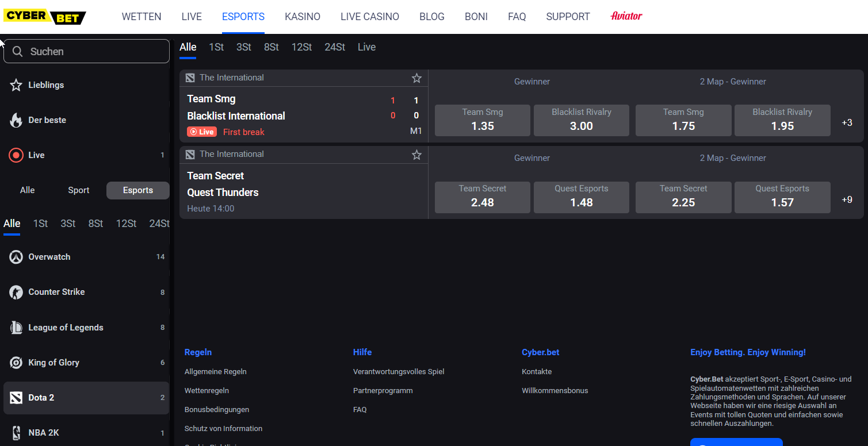This screenshot has width=868, height=446.
Task: Star the Team Secret versus Quest Thunders match
Action: 416,154
